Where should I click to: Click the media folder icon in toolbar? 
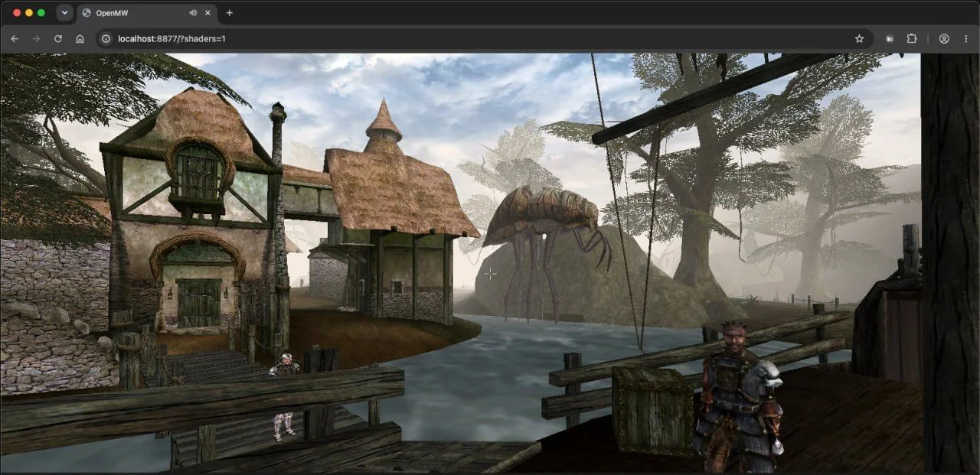point(890,38)
